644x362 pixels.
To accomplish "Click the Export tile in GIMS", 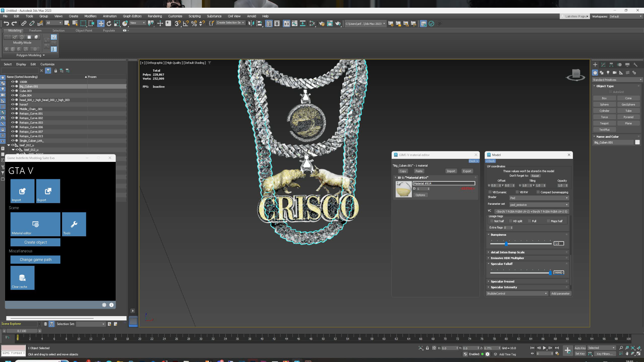I will coord(48,191).
